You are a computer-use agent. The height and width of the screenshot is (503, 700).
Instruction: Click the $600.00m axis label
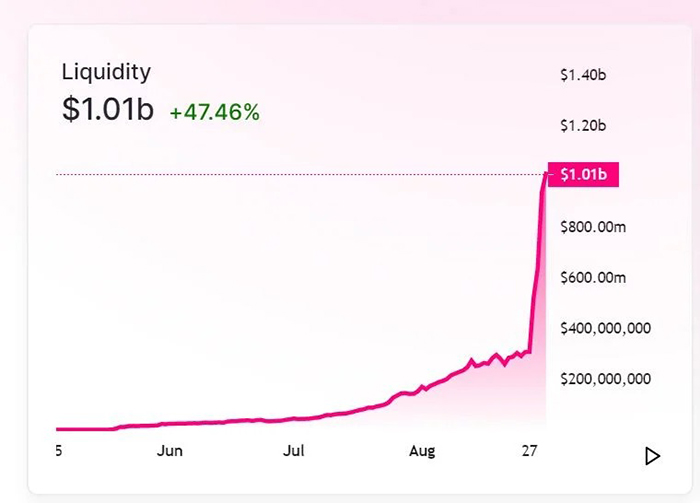(x=593, y=277)
